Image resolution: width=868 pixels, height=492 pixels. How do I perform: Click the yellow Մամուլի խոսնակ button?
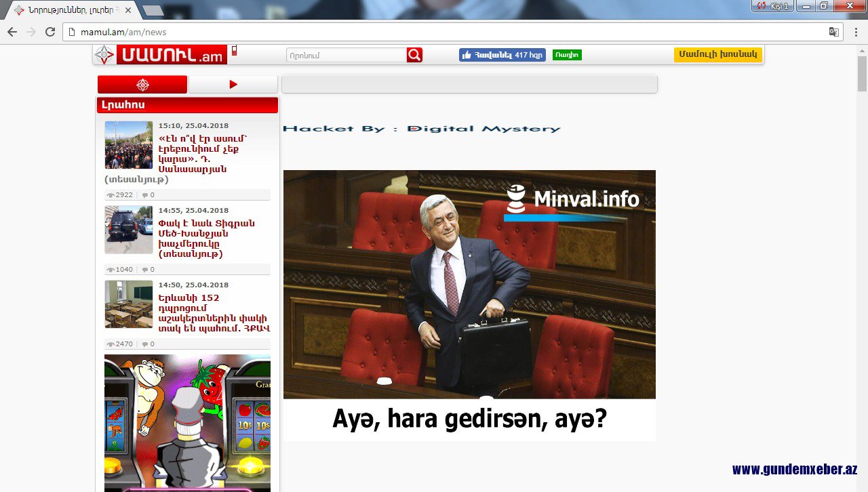(x=718, y=54)
